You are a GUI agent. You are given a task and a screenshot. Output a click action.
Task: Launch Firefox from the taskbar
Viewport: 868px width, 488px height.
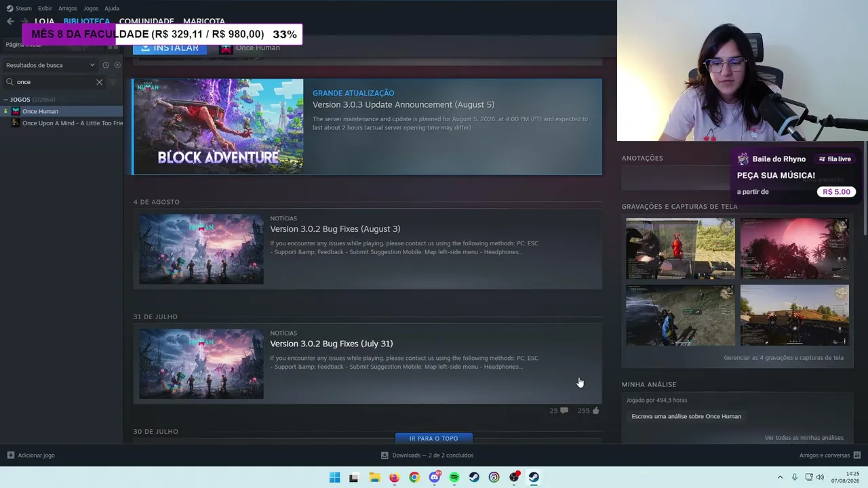[x=394, y=477]
